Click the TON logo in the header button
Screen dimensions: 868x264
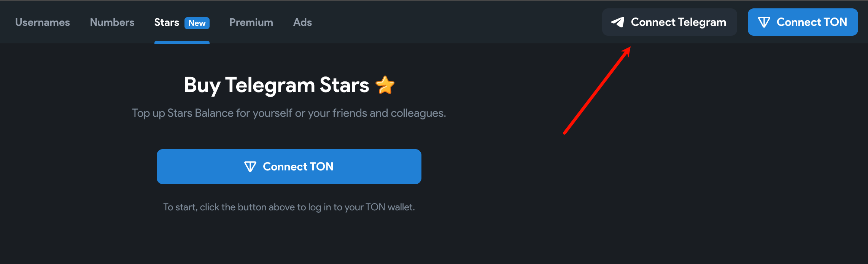pos(764,22)
